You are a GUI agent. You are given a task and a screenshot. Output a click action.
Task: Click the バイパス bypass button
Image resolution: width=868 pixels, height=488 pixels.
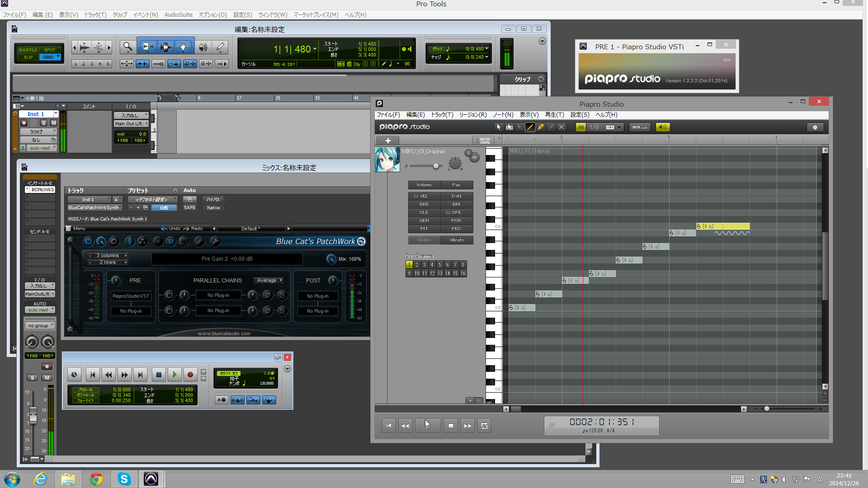click(x=213, y=200)
